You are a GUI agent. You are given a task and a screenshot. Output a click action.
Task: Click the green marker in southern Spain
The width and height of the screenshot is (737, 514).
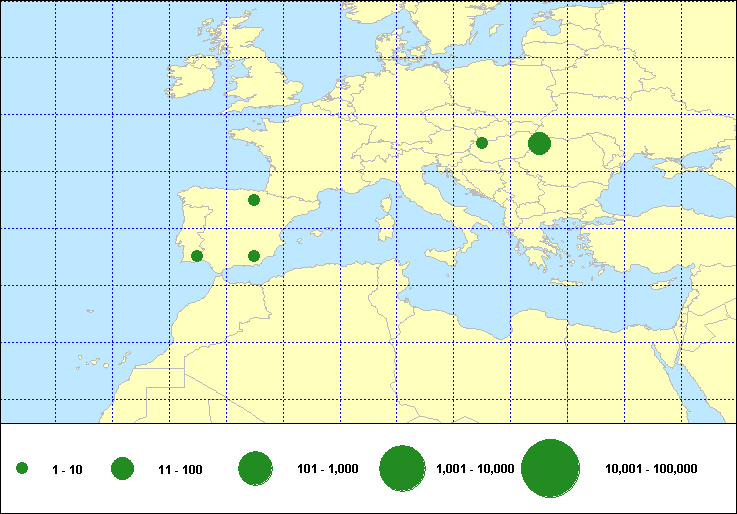pos(254,256)
